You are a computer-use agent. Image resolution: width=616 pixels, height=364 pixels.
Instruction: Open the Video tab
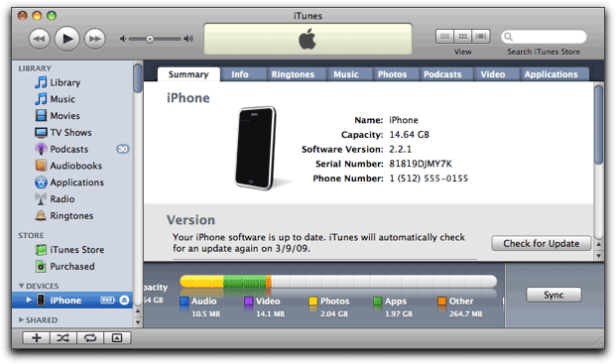point(493,74)
